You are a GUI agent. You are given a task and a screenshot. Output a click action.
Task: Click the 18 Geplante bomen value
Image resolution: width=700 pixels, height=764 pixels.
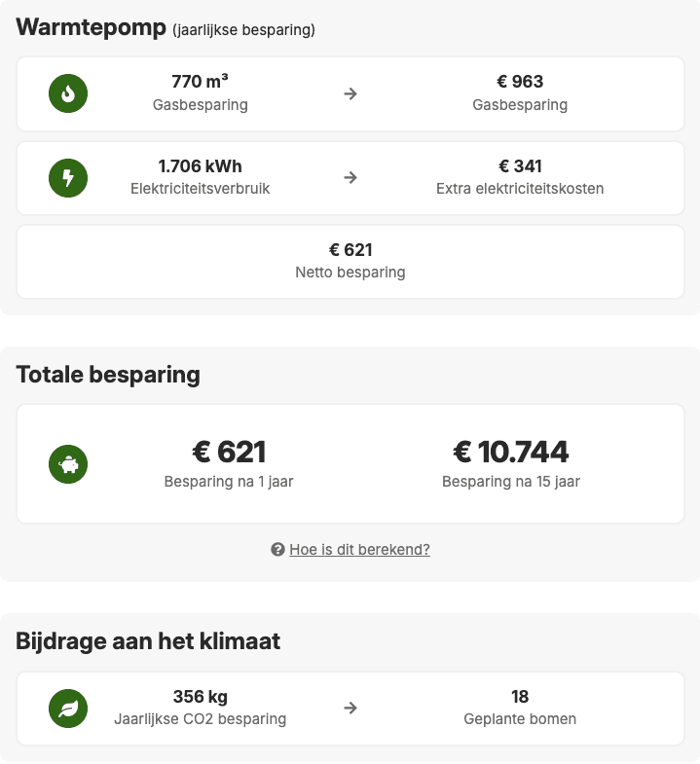[x=520, y=697]
